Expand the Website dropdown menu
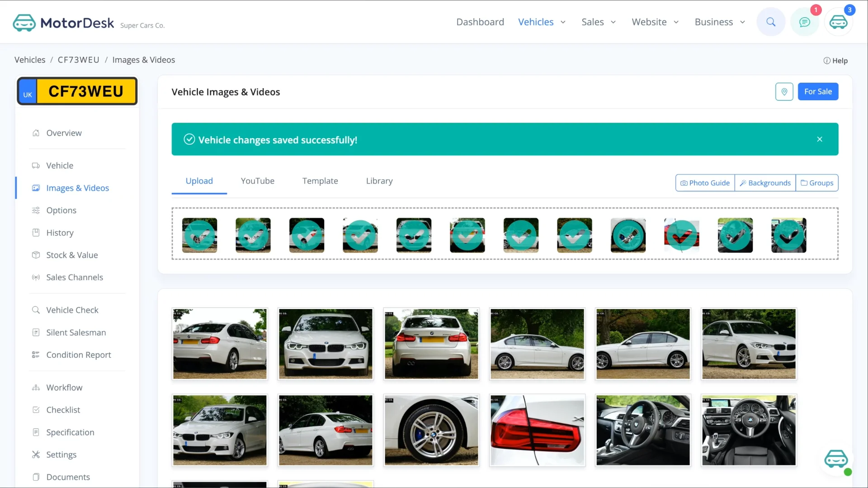 click(x=655, y=22)
